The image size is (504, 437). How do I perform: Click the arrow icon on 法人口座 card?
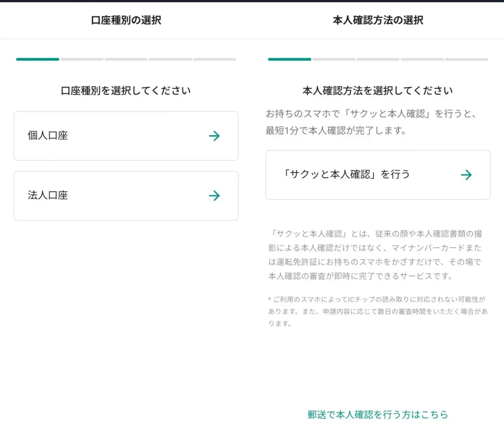coord(214,195)
